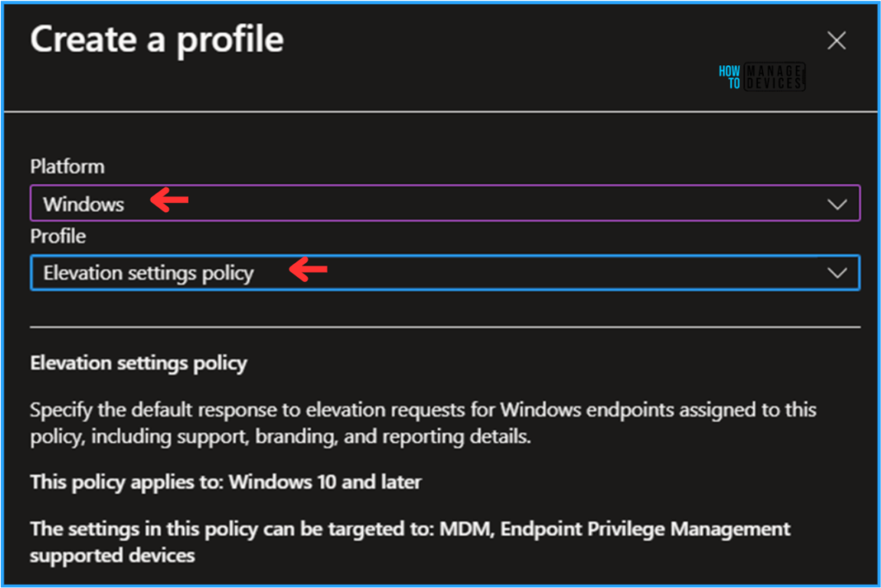
Task: Click the Platform dropdown chevron arrow
Action: (x=836, y=205)
